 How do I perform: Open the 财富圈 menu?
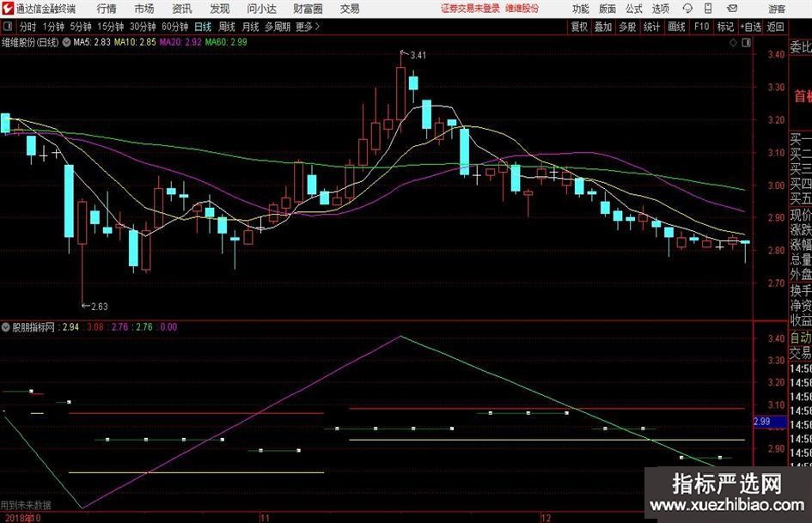click(x=308, y=9)
